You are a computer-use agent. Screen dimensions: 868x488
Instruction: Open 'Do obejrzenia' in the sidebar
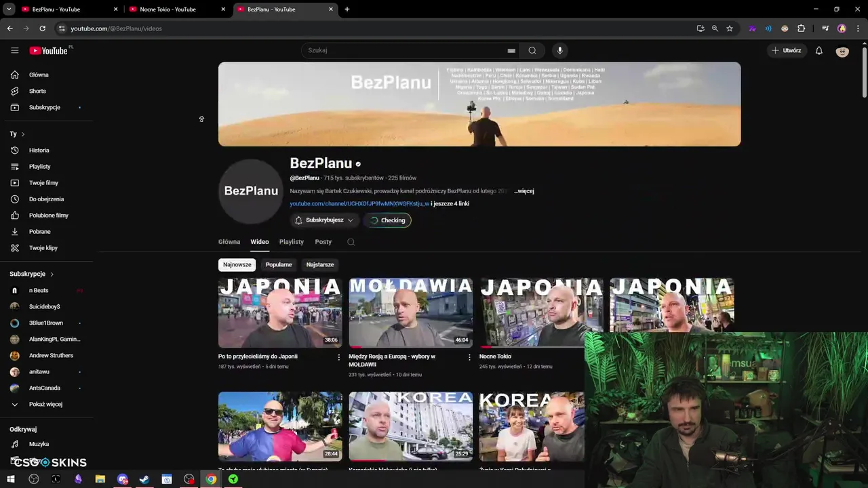[46, 199]
